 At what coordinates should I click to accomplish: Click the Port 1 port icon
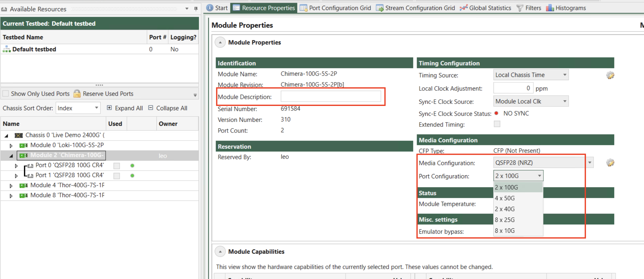click(30, 176)
